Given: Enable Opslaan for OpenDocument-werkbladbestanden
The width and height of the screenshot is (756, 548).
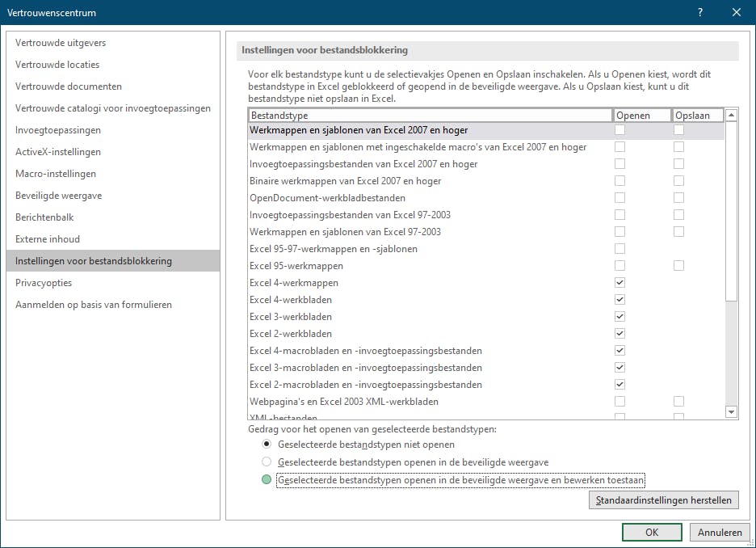Looking at the screenshot, I should (679, 198).
